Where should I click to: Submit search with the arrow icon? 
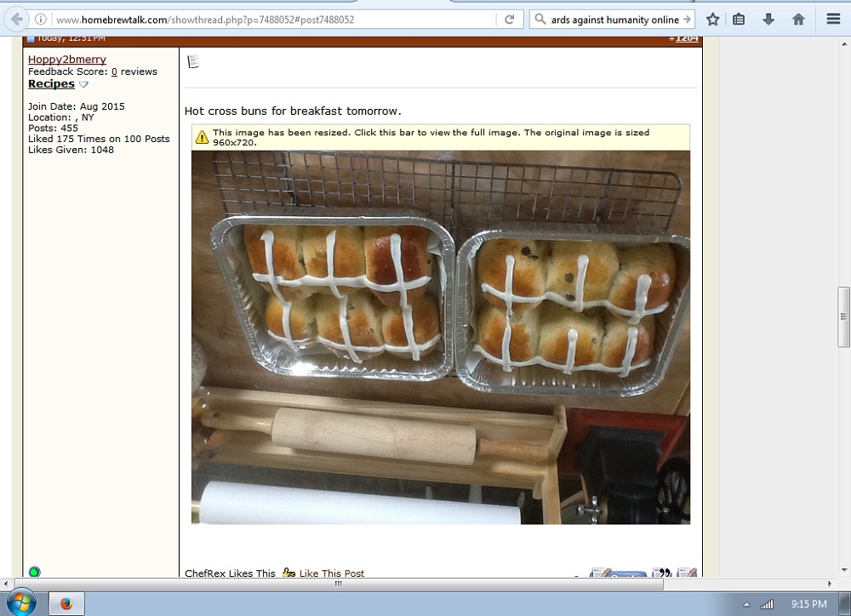pyautogui.click(x=687, y=19)
